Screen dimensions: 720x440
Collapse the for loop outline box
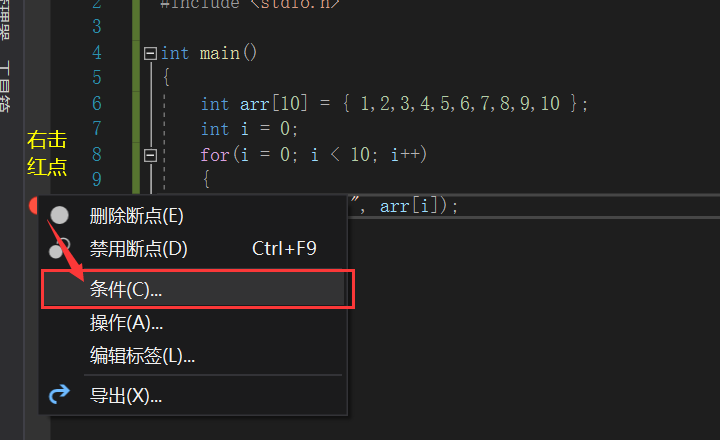pyautogui.click(x=150, y=155)
